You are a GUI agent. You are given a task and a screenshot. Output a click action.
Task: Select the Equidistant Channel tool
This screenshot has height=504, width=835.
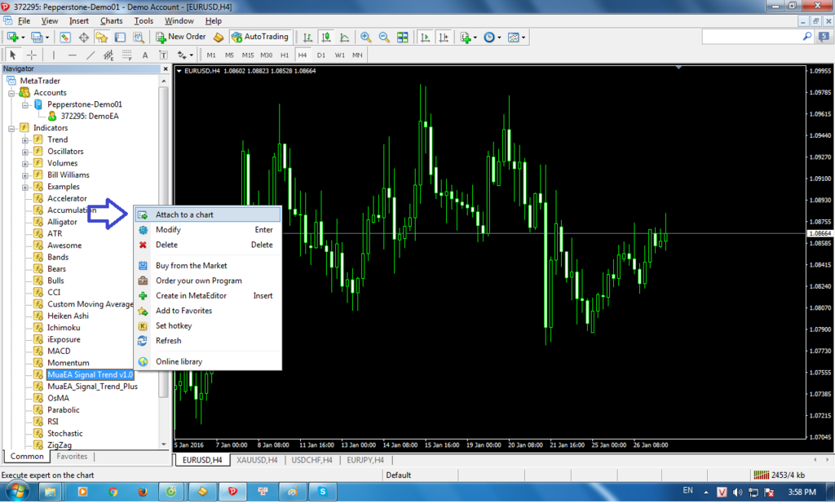[x=108, y=55]
